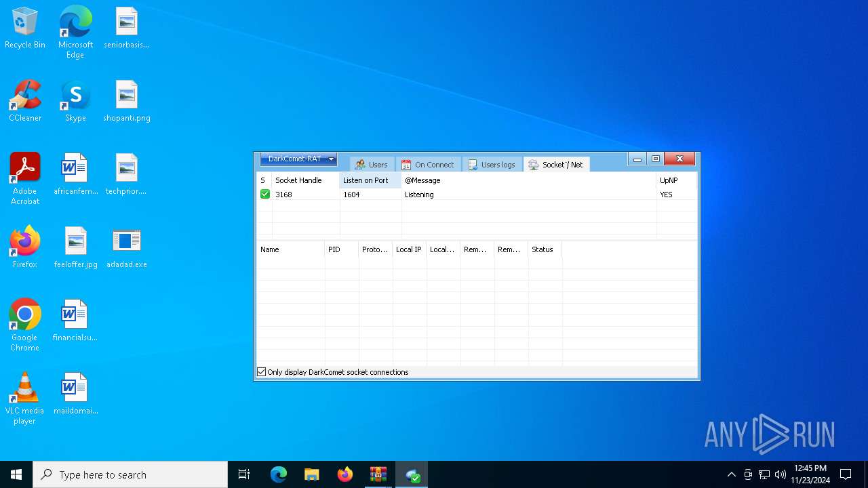Click the Proto... column header
The image size is (868, 488).
tap(376, 249)
